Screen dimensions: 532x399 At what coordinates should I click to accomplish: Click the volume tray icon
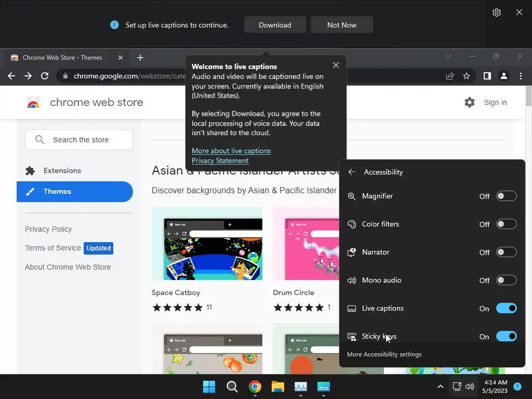click(x=470, y=387)
